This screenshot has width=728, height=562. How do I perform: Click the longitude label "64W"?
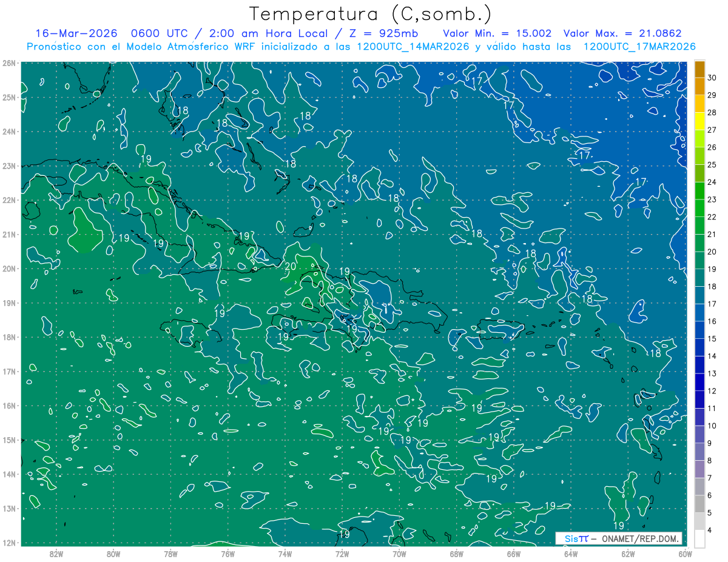click(x=570, y=554)
